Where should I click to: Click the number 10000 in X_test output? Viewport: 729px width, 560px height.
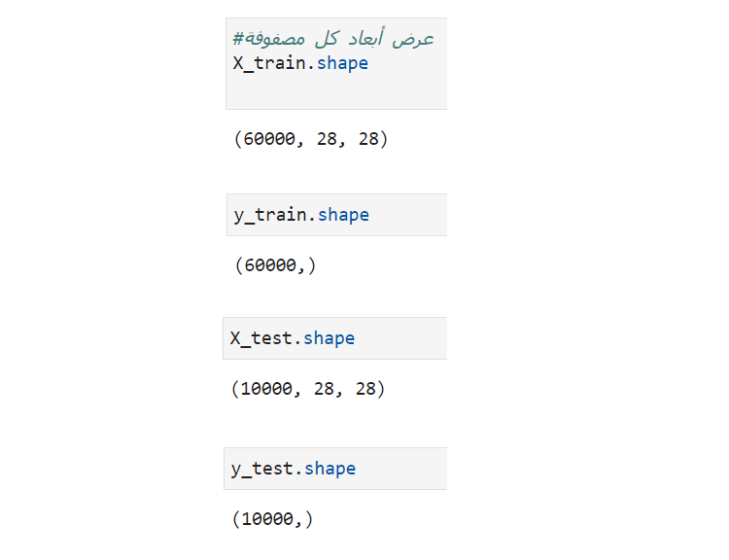point(267,388)
